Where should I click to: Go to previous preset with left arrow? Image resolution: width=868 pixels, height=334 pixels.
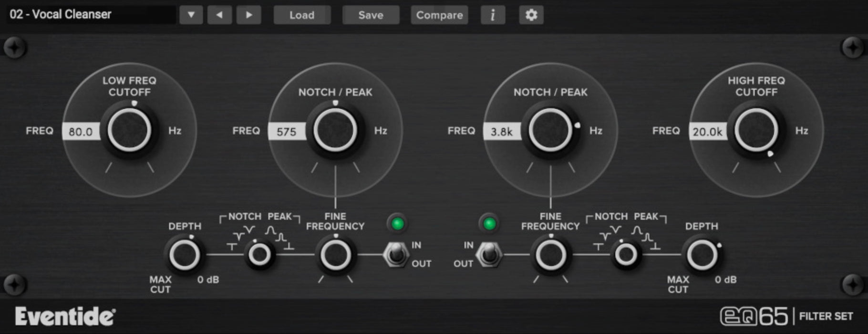pyautogui.click(x=219, y=15)
